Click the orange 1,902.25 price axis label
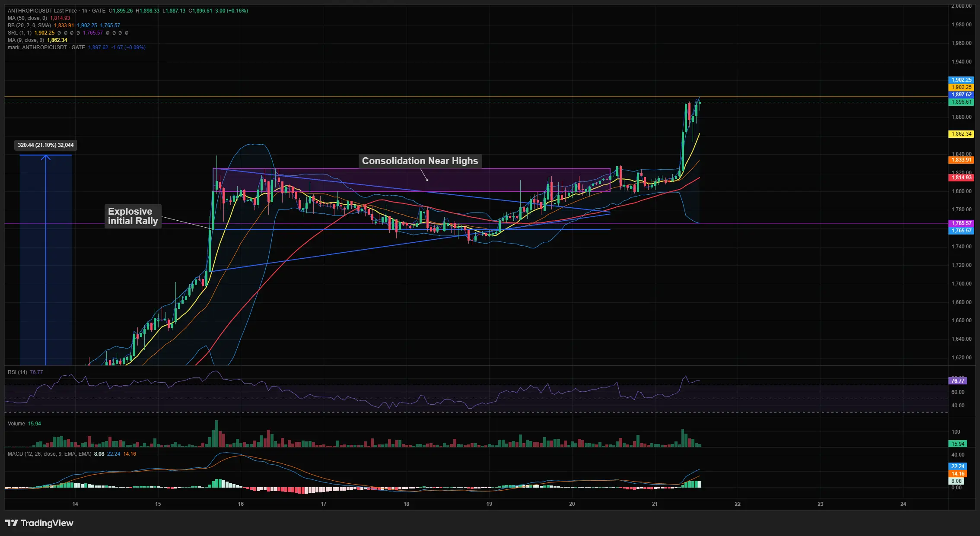 point(961,87)
